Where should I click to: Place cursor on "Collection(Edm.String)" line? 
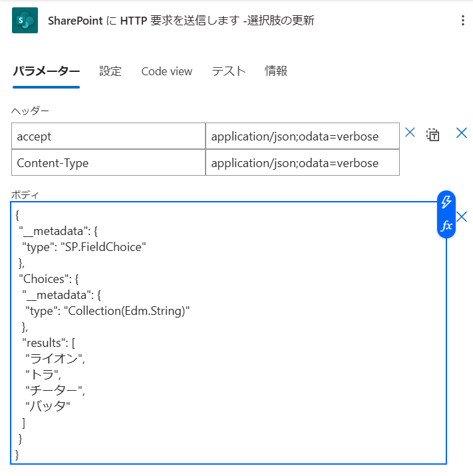(107, 311)
